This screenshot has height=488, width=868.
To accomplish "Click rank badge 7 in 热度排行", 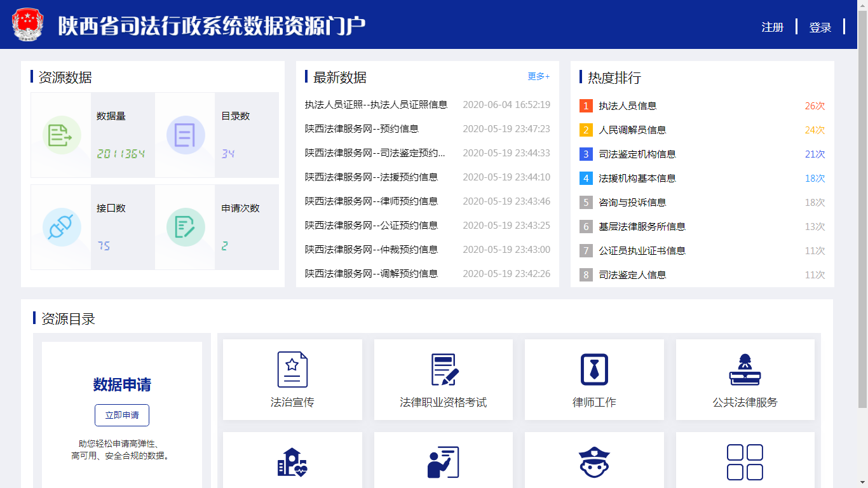I will (586, 250).
